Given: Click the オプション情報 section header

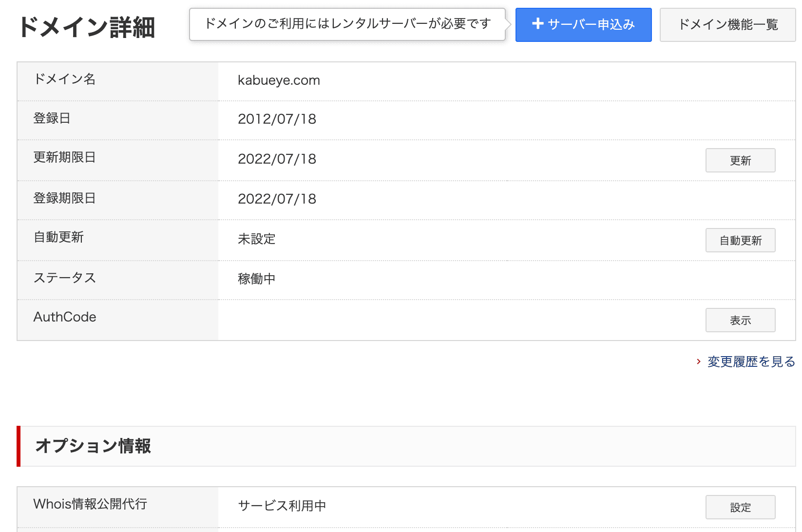Looking at the screenshot, I should pyautogui.click(x=93, y=446).
